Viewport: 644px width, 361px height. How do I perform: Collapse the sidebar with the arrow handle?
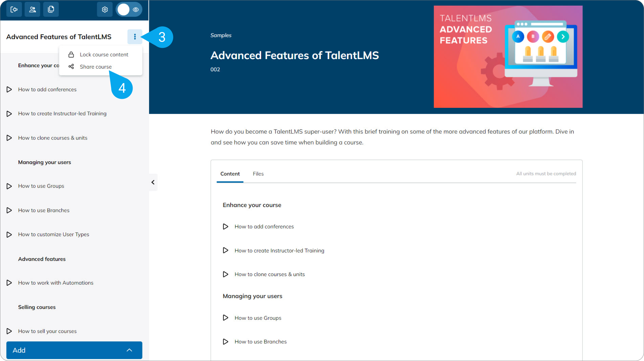153,182
